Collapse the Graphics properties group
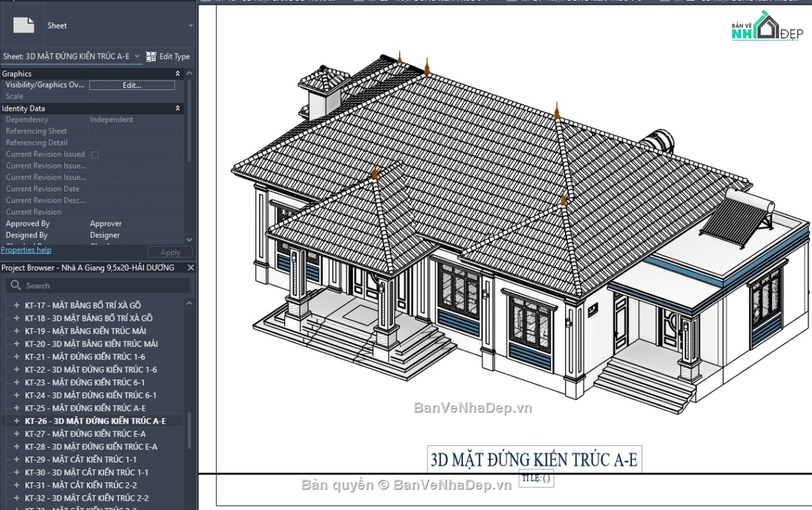812x510 pixels. (178, 74)
